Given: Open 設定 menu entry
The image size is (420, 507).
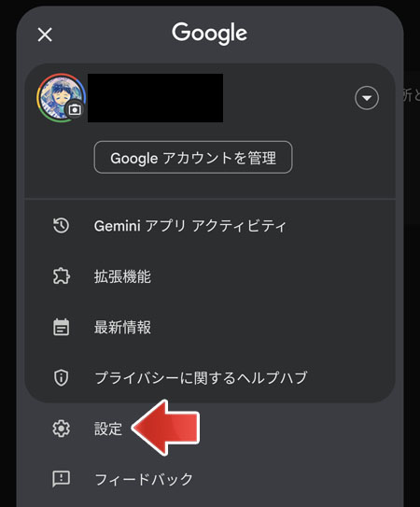Looking at the screenshot, I should pyautogui.click(x=108, y=429).
